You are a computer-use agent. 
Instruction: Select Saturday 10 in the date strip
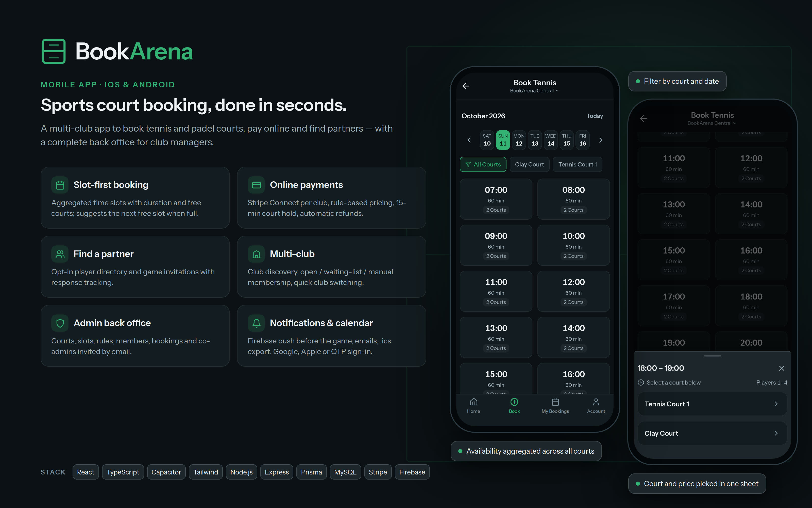tap(487, 140)
